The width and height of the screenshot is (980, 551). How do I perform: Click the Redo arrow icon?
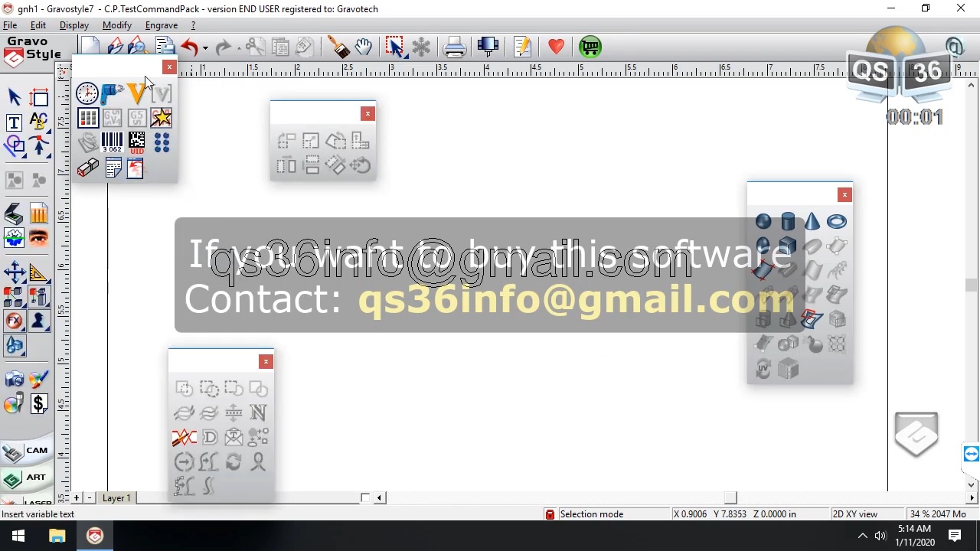coord(223,47)
